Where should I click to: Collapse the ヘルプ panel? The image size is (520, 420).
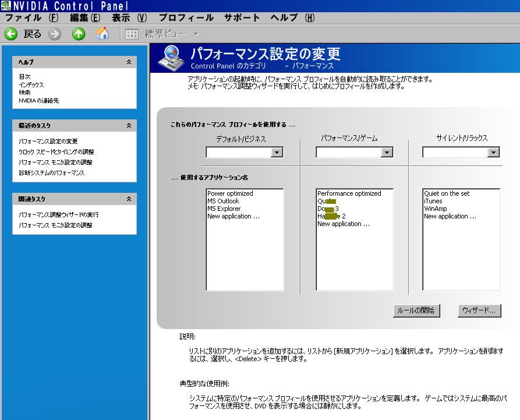pos(129,62)
